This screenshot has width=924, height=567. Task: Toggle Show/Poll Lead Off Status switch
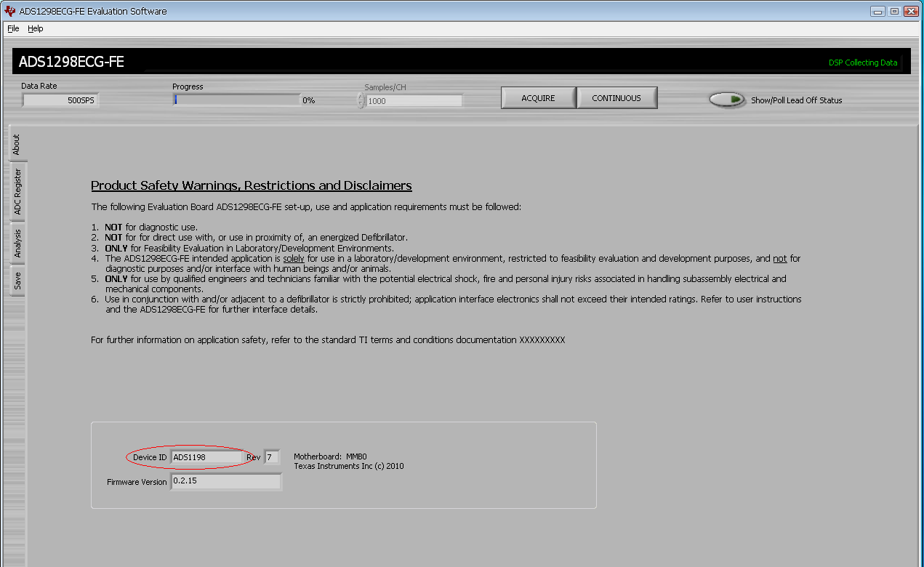coord(728,100)
